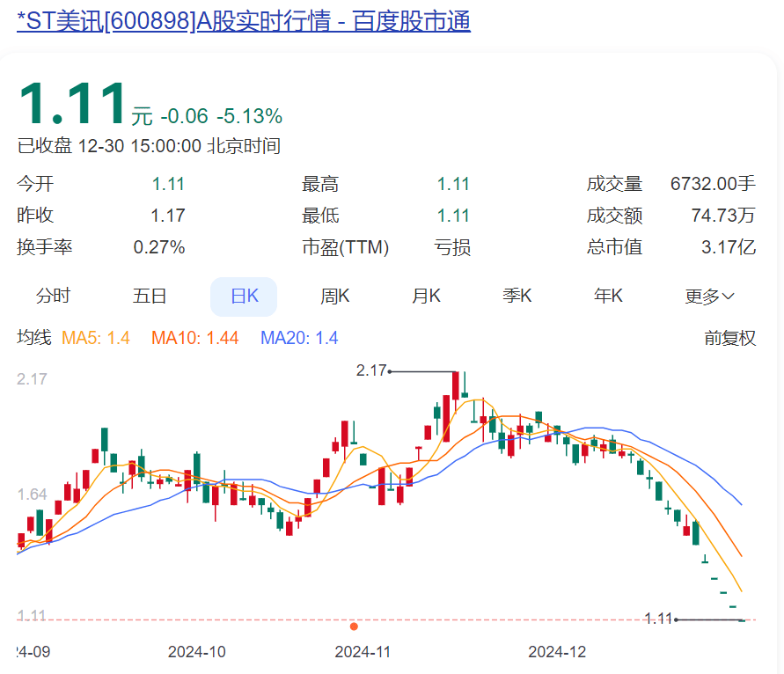784x674 pixels.
Task: Switch to the 五日 five-day chart tab
Action: click(150, 297)
